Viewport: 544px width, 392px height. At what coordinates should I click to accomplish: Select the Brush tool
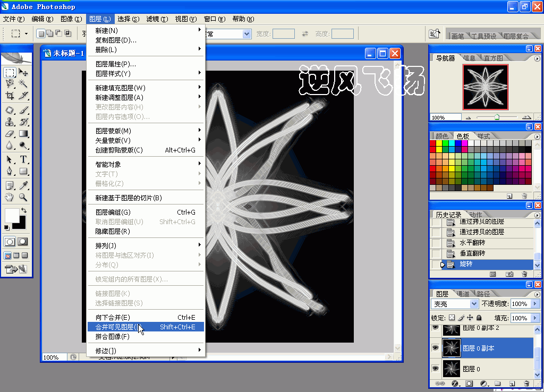[23, 110]
